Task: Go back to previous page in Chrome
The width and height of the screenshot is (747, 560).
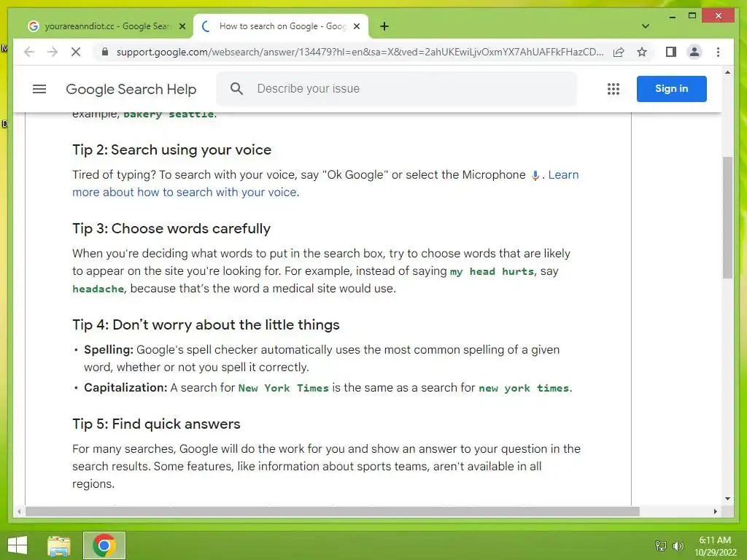Action: coord(29,52)
